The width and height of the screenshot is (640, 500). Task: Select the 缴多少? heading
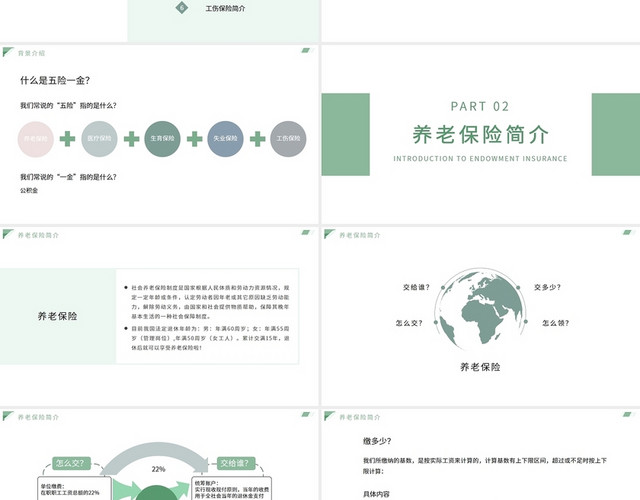pyautogui.click(x=377, y=441)
